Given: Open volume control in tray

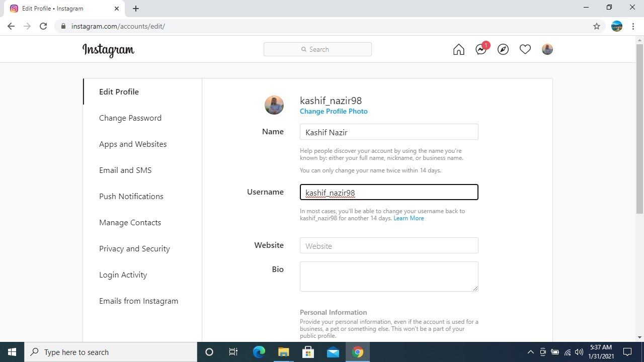Looking at the screenshot, I should [579, 352].
